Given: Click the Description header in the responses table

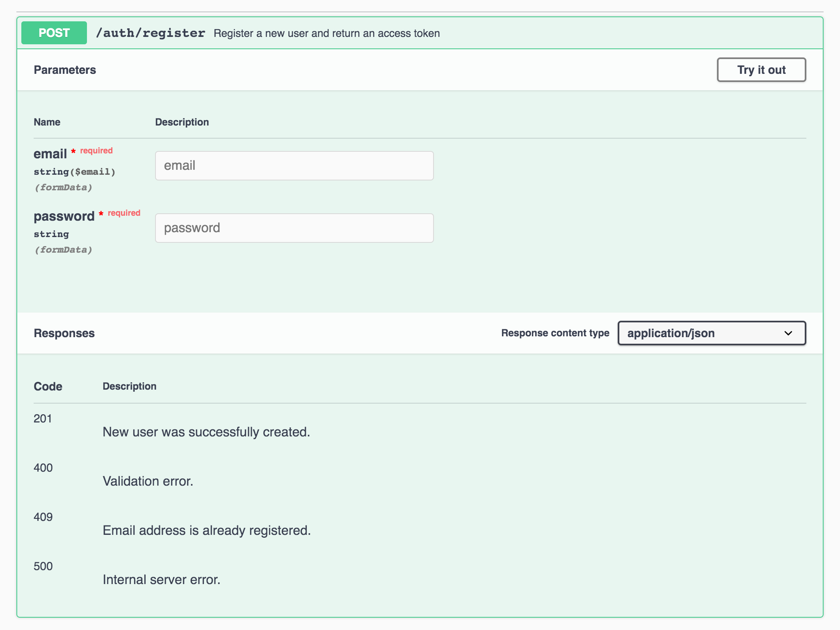Looking at the screenshot, I should (x=129, y=386).
